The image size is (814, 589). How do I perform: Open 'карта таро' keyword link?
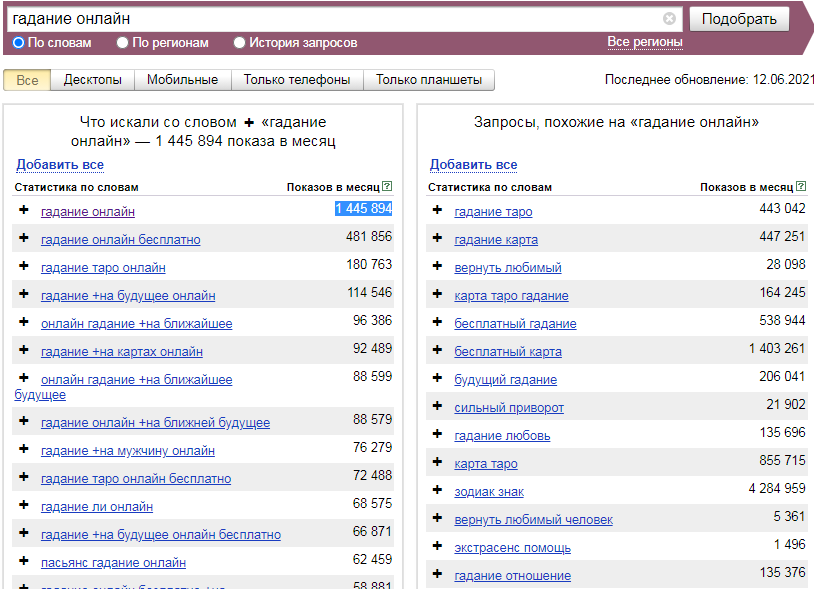486,464
